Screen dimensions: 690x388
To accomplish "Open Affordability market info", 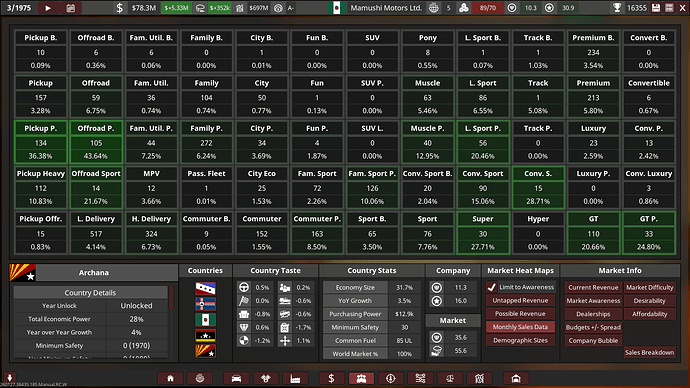I will [x=650, y=314].
